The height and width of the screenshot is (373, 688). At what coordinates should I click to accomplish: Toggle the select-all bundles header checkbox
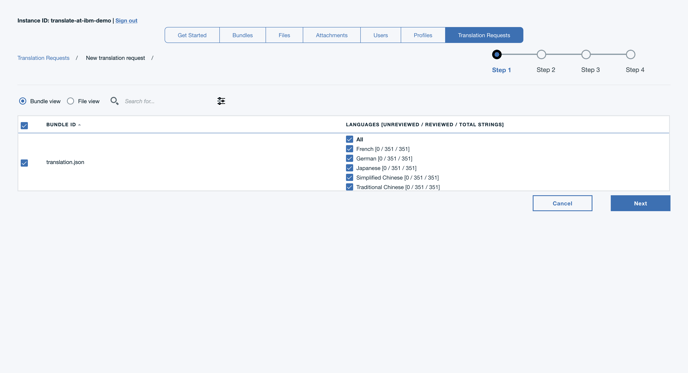(x=24, y=126)
